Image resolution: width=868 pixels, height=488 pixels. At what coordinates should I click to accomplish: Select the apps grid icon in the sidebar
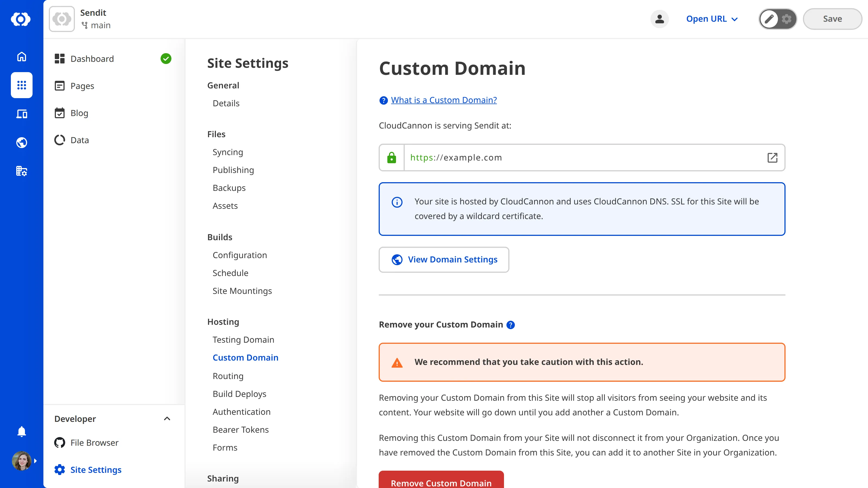tap(21, 85)
